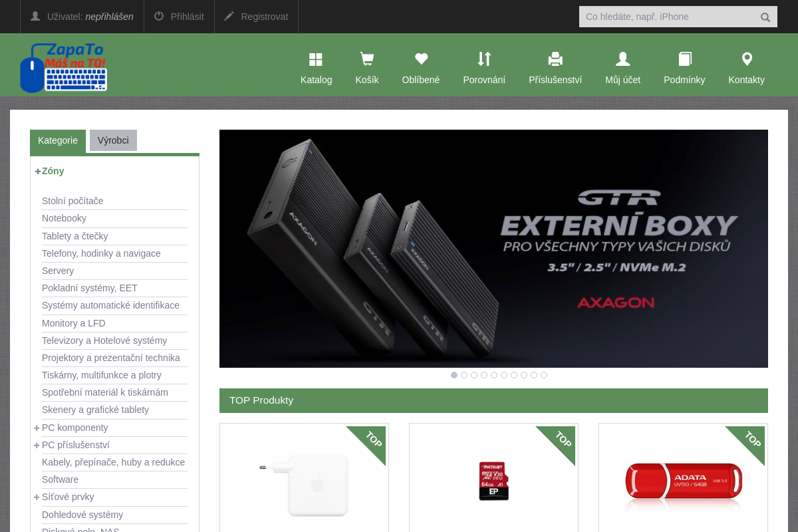Viewport: 798px width, 532px height.
Task: Select the second carousel dot
Action: coord(464,375)
